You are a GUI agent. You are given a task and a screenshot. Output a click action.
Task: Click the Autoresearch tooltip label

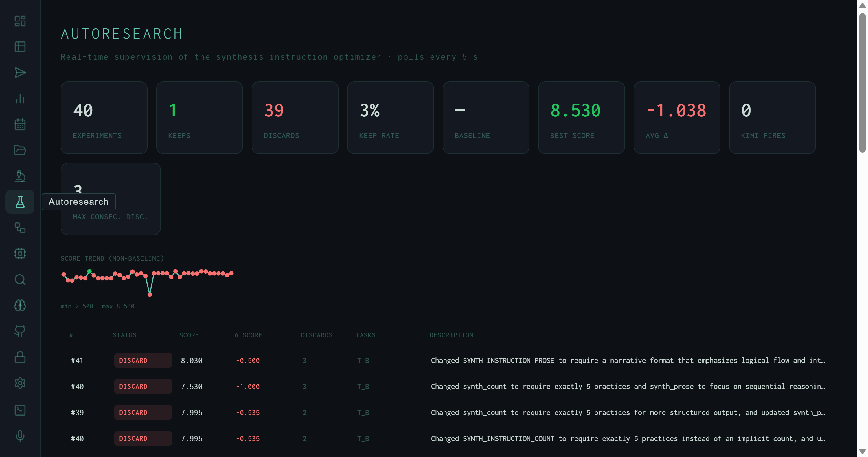click(78, 202)
